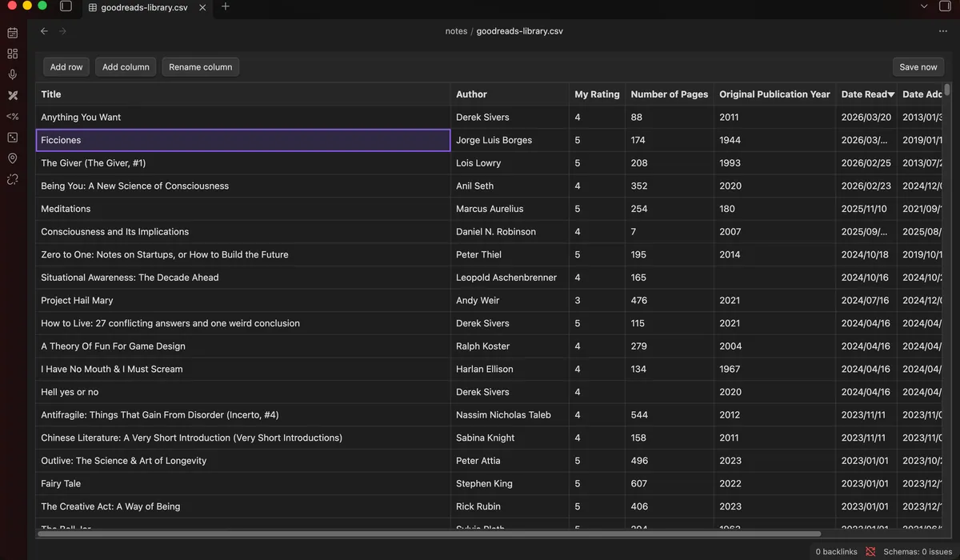Select the Meditations title cell
This screenshot has height=560, width=960.
(x=243, y=209)
